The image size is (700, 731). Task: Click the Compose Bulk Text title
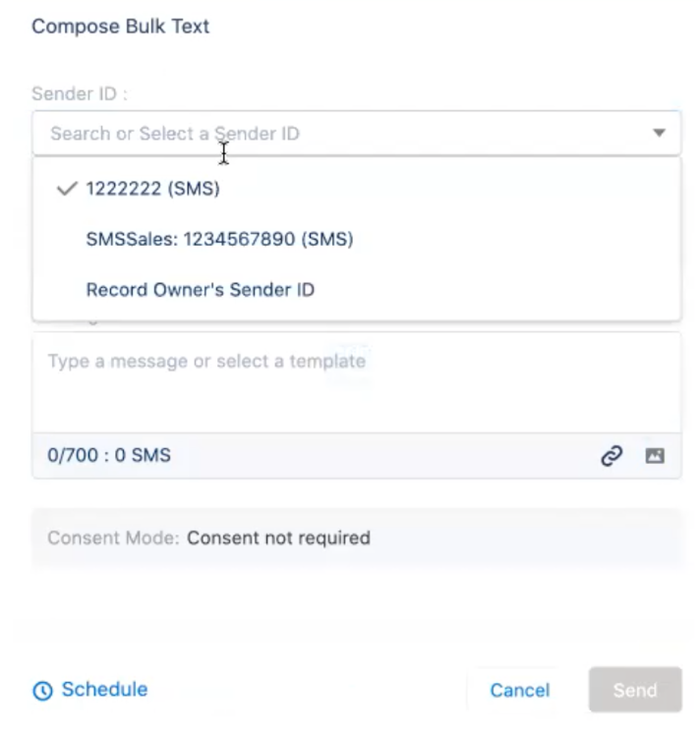tap(121, 27)
